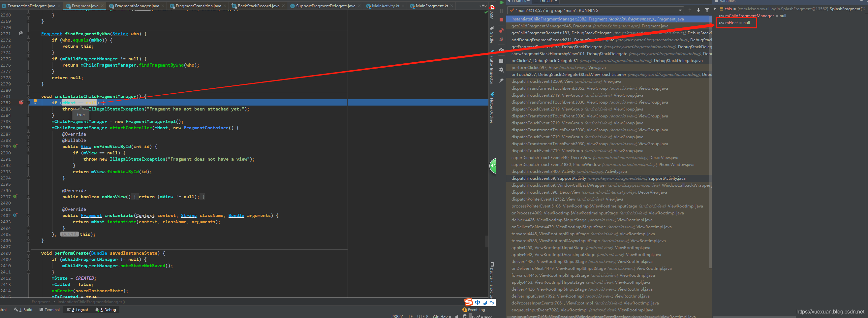Viewport: 868px width, 318px height.
Task: Toggle Mute Breakpoints in debug toolbar
Action: (501, 40)
